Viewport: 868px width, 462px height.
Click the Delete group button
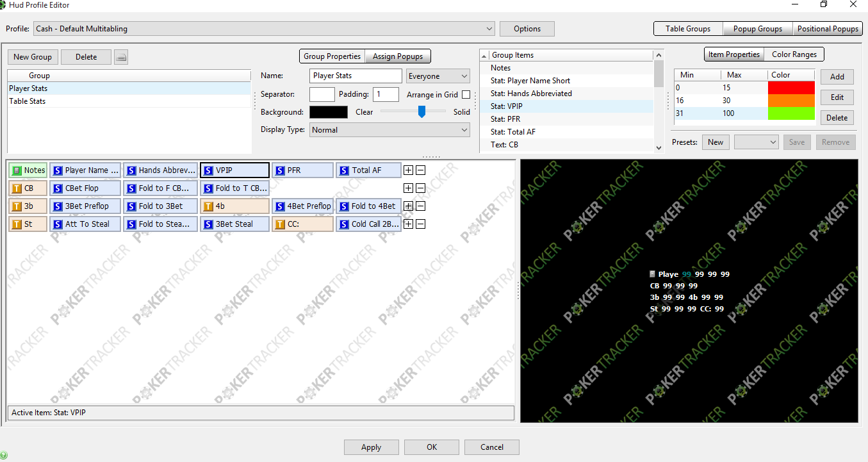coord(86,57)
